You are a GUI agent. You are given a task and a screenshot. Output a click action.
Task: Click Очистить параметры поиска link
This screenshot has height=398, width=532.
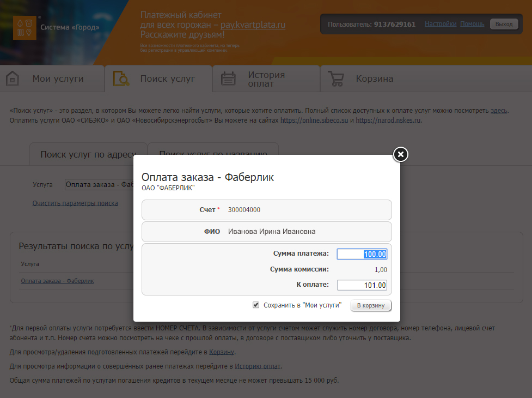pyautogui.click(x=75, y=203)
